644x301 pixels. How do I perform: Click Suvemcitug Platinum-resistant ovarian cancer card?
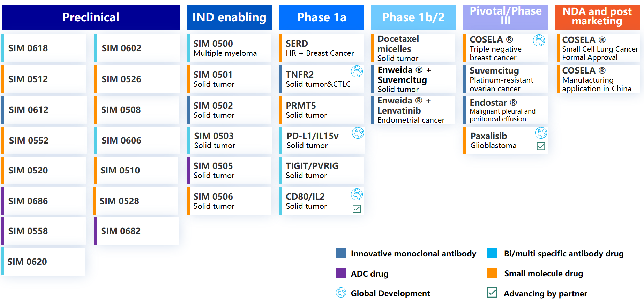506,79
